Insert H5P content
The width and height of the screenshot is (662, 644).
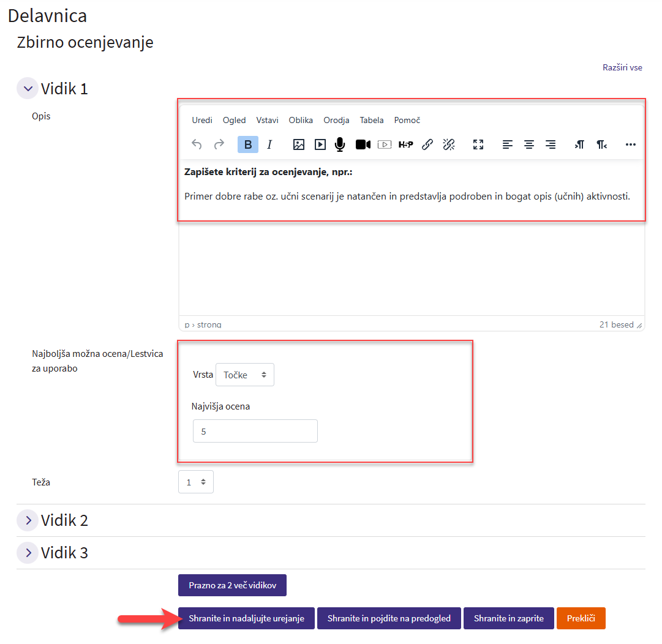pos(406,144)
